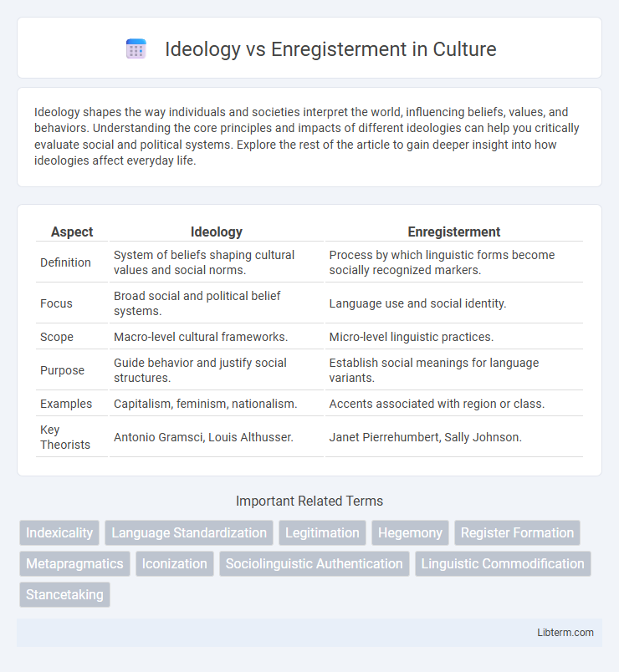This screenshot has width=619, height=672.
Task: Click the Important Related Terms heading
Action: coord(309,501)
